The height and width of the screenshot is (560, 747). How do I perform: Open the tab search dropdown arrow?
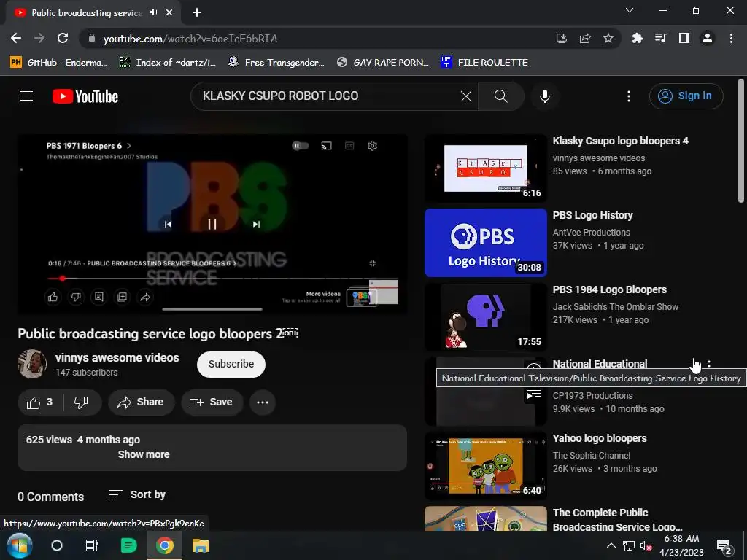630,10
